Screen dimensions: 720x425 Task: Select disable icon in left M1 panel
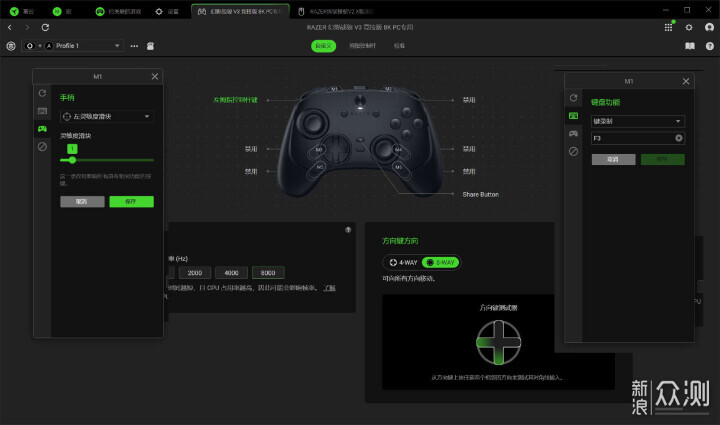pyautogui.click(x=42, y=147)
